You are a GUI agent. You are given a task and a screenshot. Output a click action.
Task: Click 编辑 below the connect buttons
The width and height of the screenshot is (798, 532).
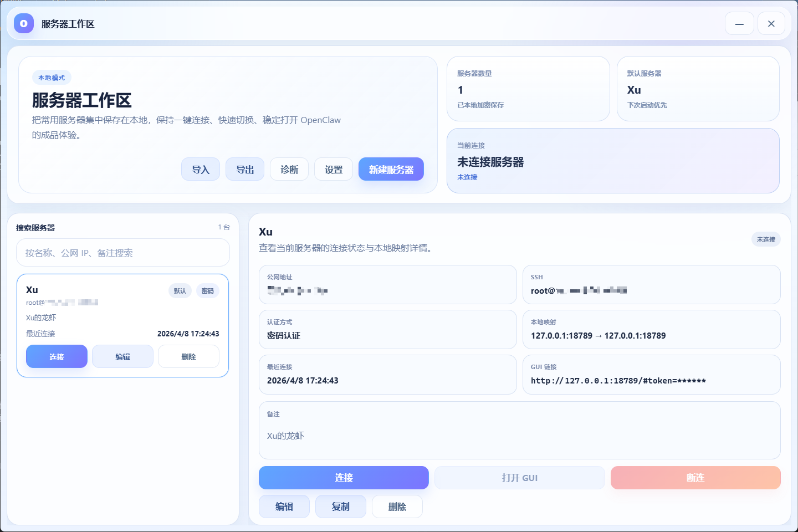point(284,506)
